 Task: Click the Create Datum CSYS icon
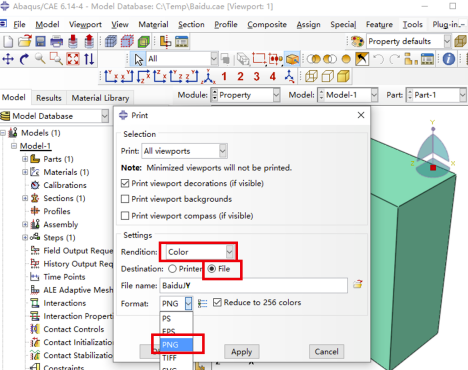(x=289, y=77)
